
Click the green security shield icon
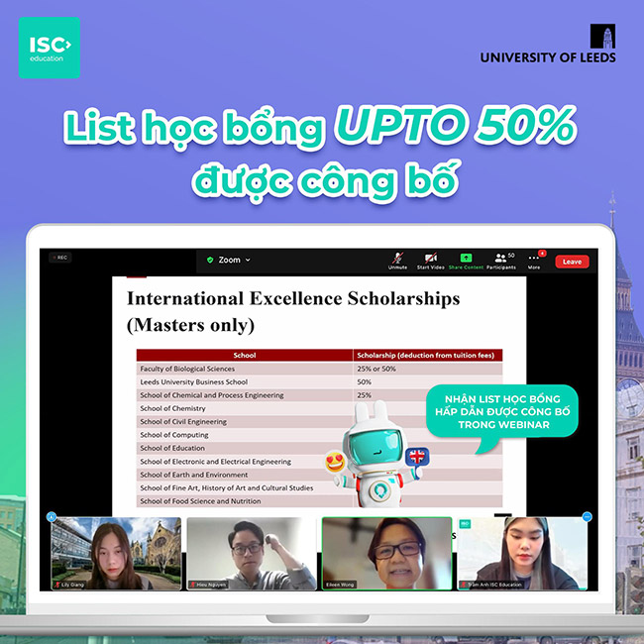tap(210, 260)
